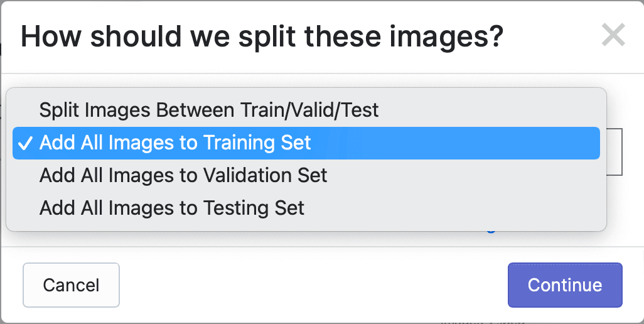The width and height of the screenshot is (644, 324).
Task: Select Add All Images to Training Set
Action: coord(306,143)
